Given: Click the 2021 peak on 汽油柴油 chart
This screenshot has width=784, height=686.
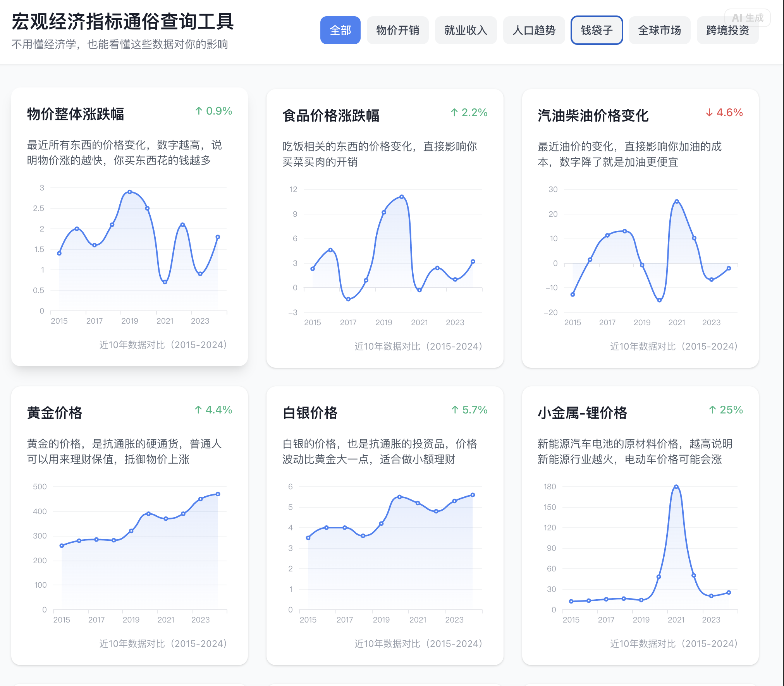Looking at the screenshot, I should pyautogui.click(x=676, y=201).
